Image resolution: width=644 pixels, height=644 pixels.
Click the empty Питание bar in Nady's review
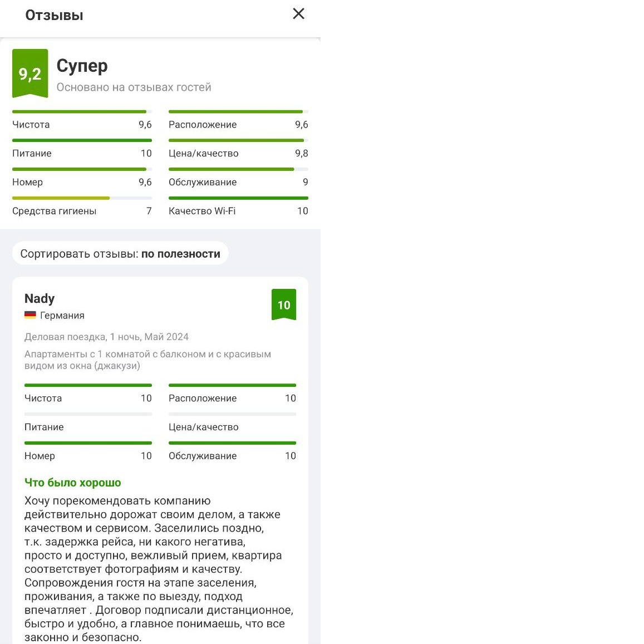(88, 414)
